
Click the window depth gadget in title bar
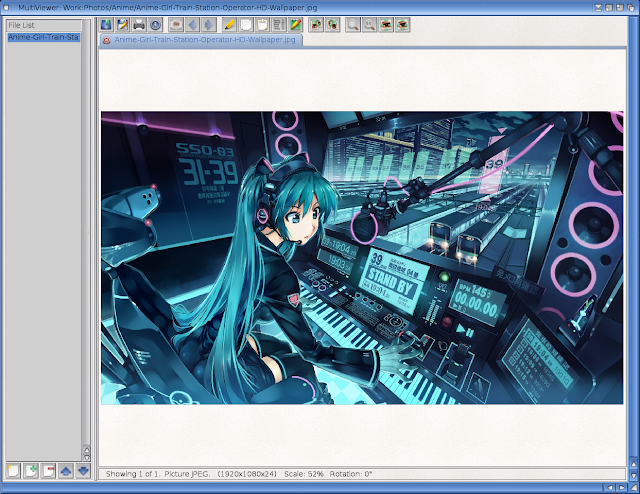click(x=631, y=7)
